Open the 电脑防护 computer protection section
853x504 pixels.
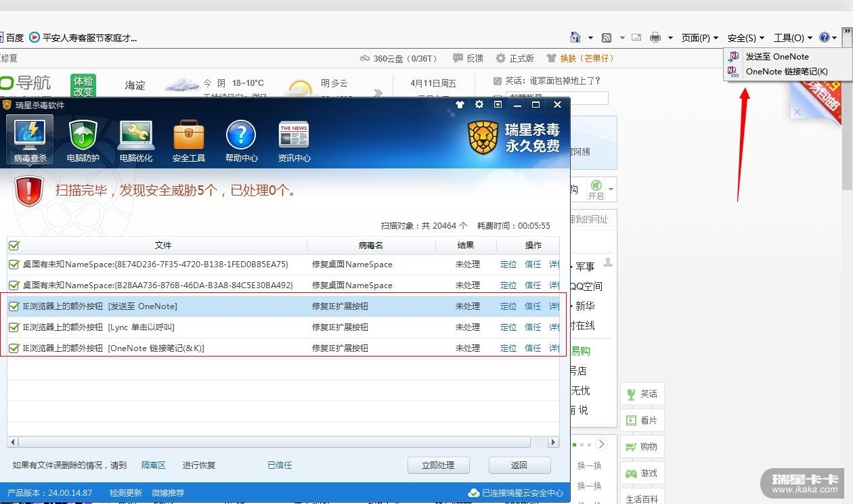tap(83, 141)
